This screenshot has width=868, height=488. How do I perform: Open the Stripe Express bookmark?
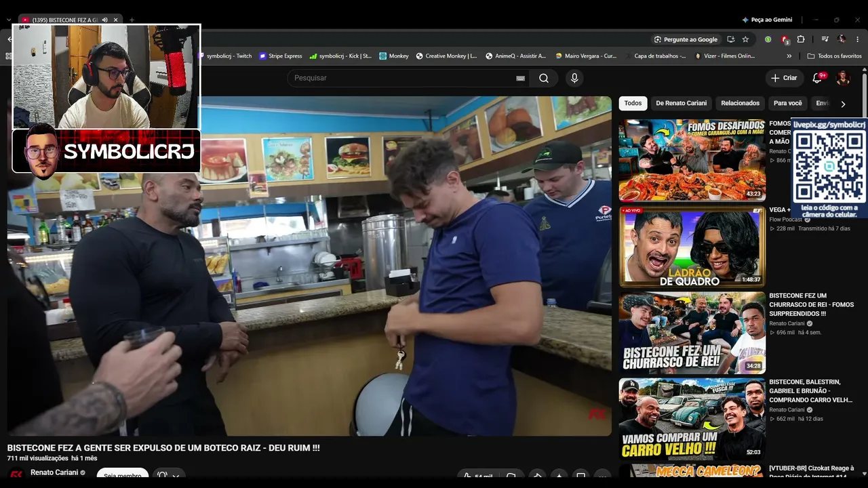pyautogui.click(x=281, y=56)
